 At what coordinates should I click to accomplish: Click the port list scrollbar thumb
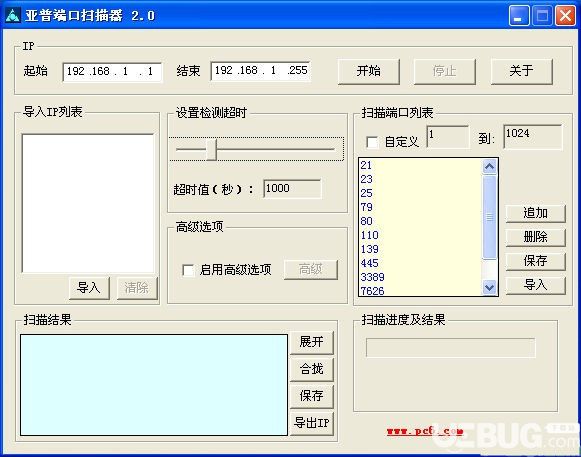coord(489,217)
